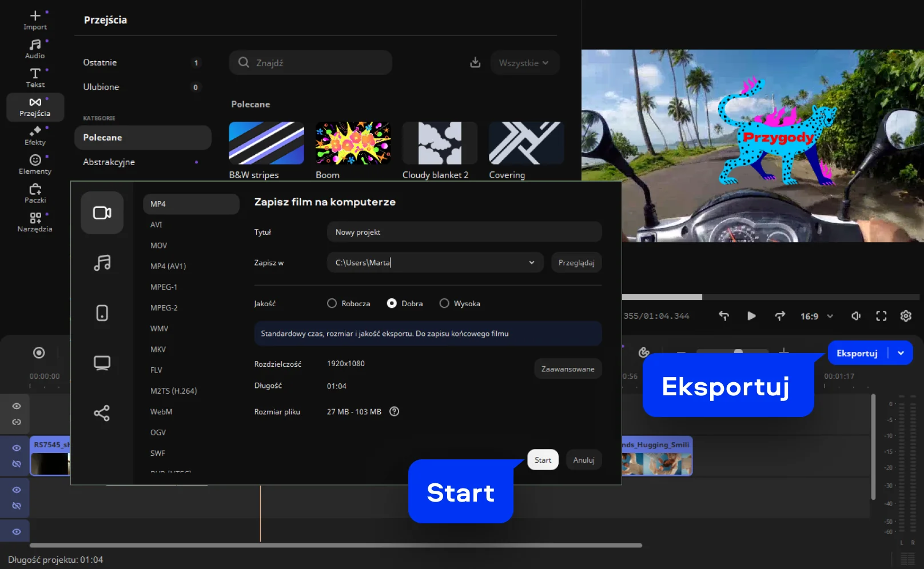The height and width of the screenshot is (569, 924).
Task: Click the Tytuł text field
Action: pyautogui.click(x=464, y=232)
